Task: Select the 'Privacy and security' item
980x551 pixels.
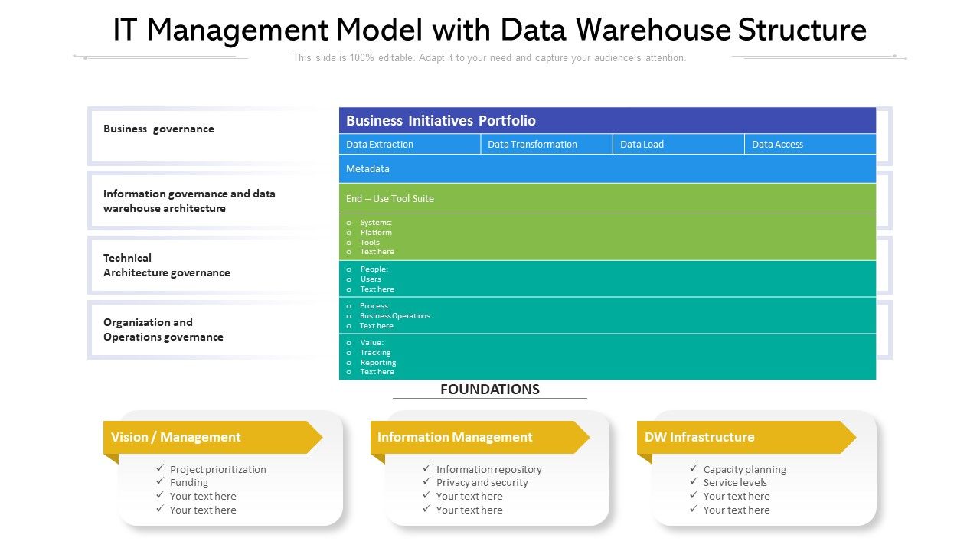Action: [x=482, y=483]
